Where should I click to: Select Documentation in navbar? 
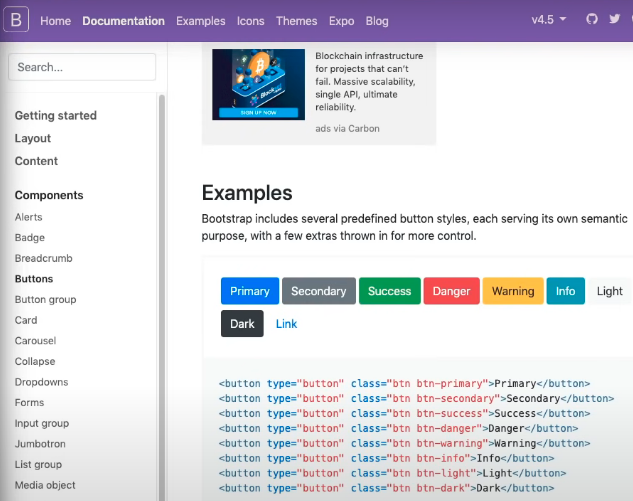coord(124,21)
